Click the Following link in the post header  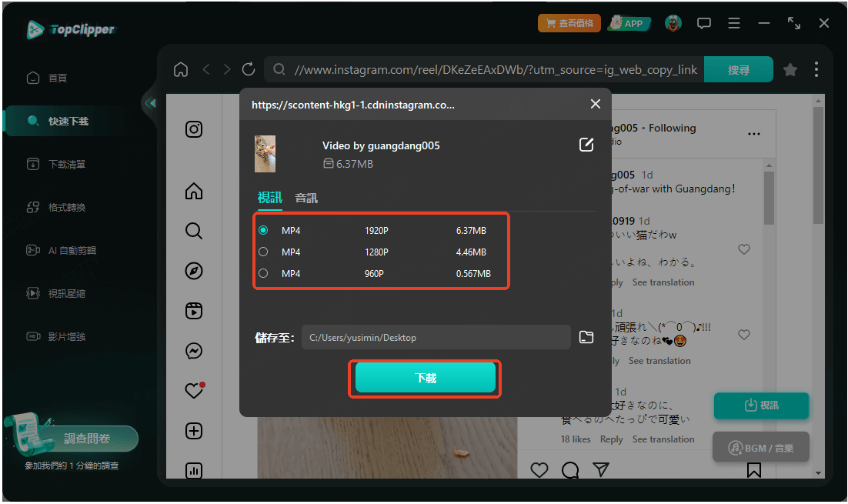pyautogui.click(x=673, y=129)
